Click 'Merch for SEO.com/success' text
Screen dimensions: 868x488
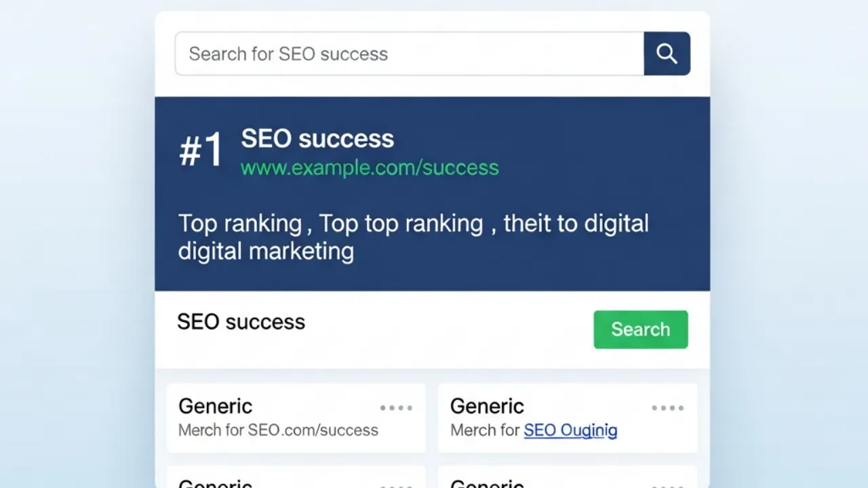[x=278, y=430]
